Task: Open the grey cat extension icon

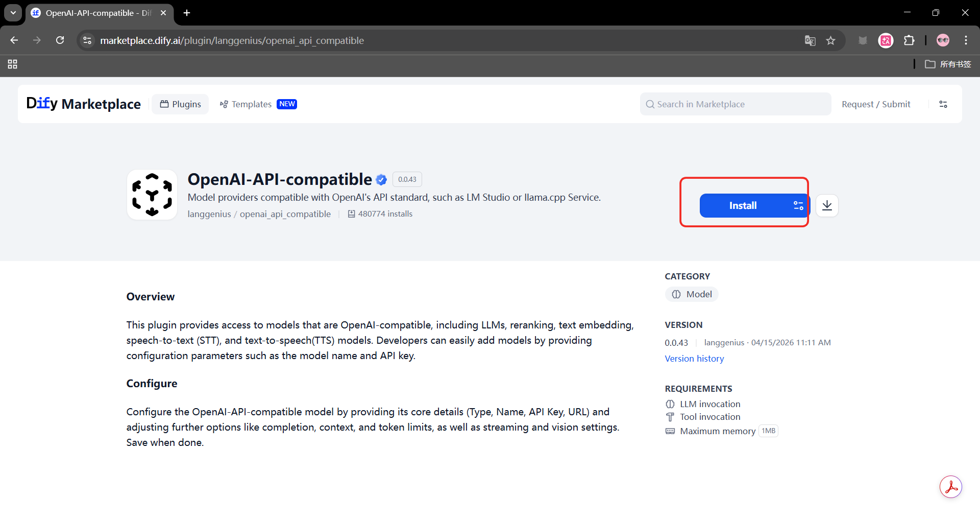Action: click(863, 40)
